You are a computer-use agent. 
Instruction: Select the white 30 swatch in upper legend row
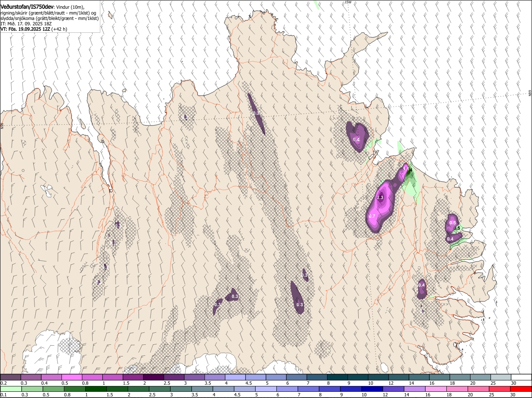521,377
